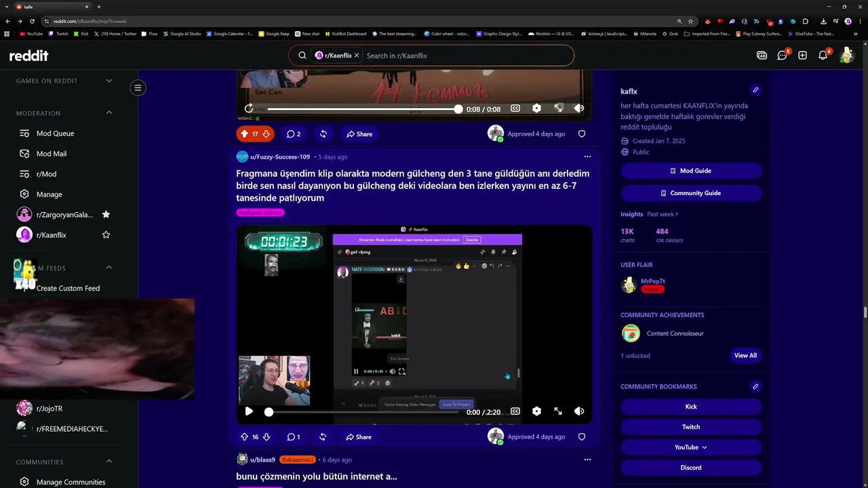868x488 pixels.
Task: Toggle closed captions on the 0:08 video
Action: pyautogui.click(x=515, y=108)
